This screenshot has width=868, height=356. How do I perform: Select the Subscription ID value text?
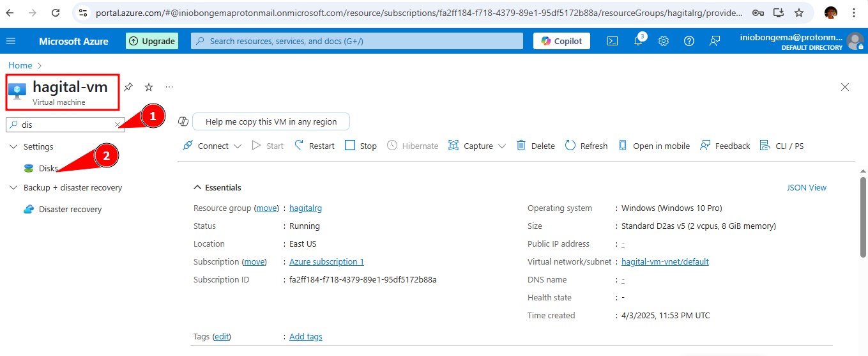coord(363,279)
